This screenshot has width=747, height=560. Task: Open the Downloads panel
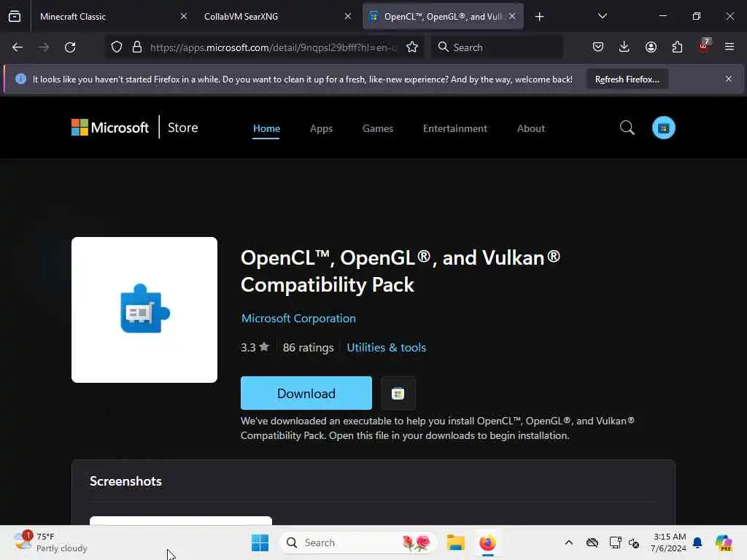(x=624, y=47)
